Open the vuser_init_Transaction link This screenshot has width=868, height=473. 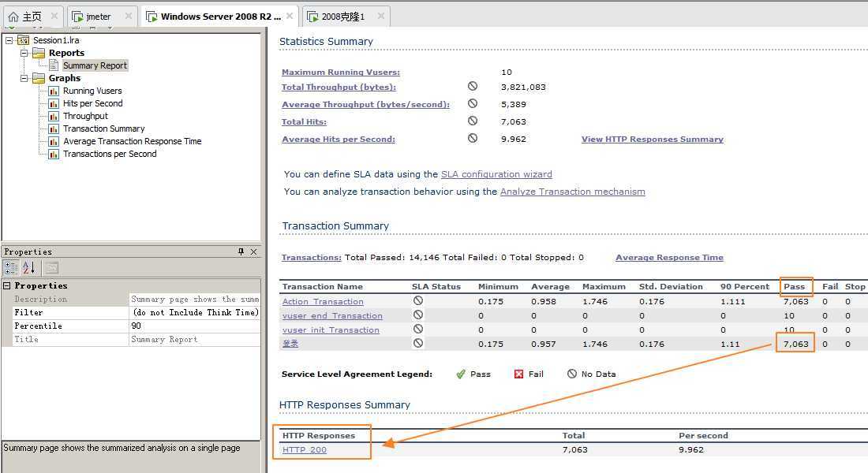(x=331, y=330)
